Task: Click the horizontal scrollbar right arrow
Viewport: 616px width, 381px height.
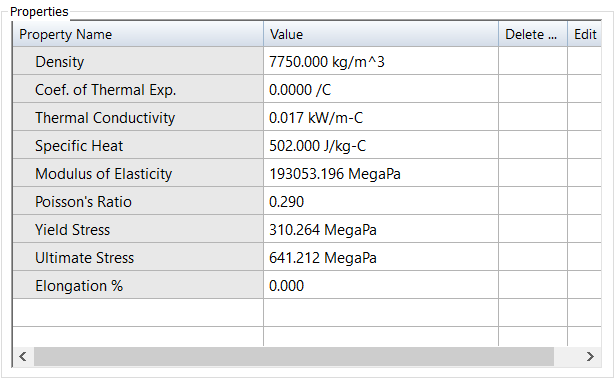Action: point(590,356)
